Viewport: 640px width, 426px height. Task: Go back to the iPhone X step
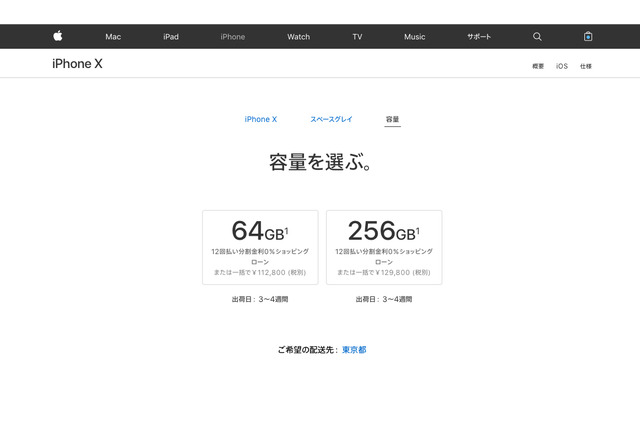(x=261, y=119)
